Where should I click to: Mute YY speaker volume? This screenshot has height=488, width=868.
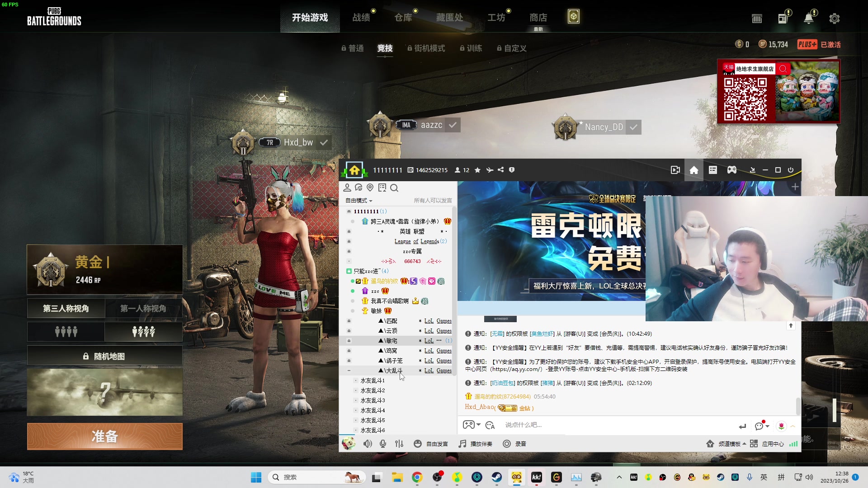[x=368, y=444]
